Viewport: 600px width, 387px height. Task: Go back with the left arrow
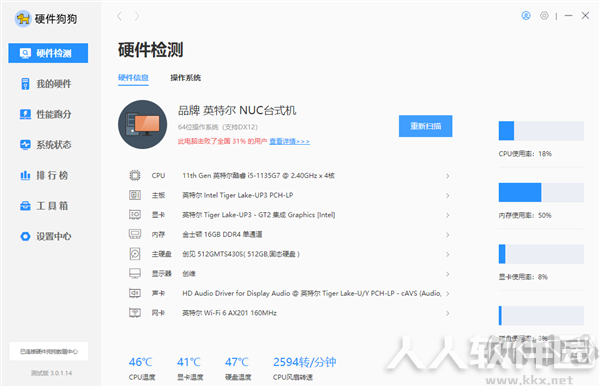[119, 16]
